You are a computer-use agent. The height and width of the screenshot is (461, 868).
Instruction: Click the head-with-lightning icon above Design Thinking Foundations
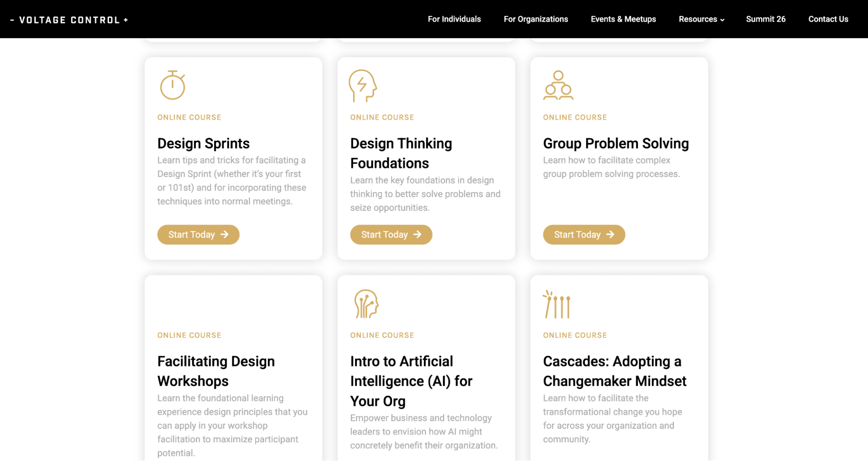(x=363, y=86)
